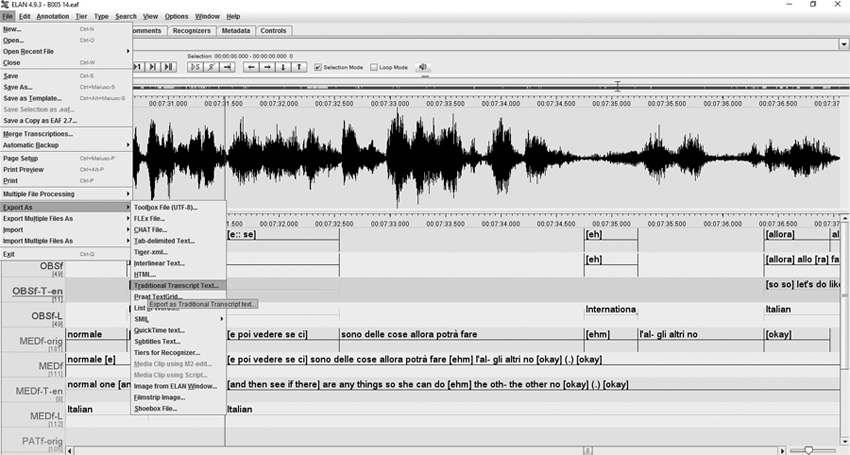Choose QuickTime text export
850x455 pixels.
[178, 330]
